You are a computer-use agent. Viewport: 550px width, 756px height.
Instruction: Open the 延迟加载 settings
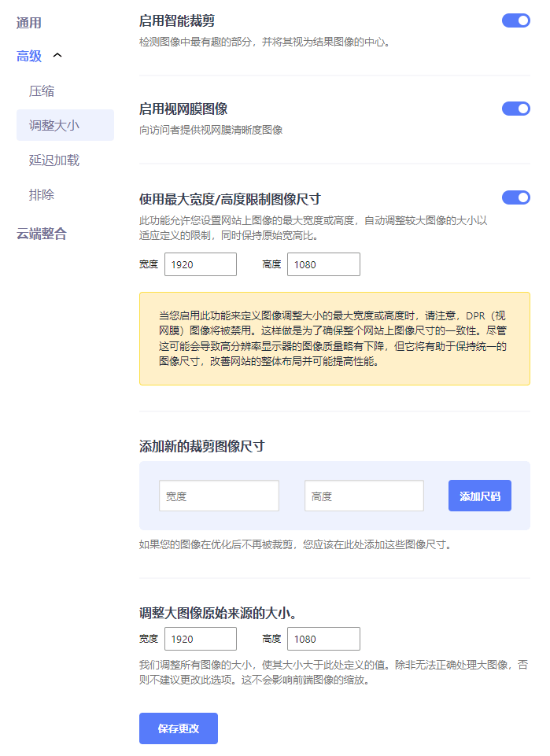[x=54, y=160]
